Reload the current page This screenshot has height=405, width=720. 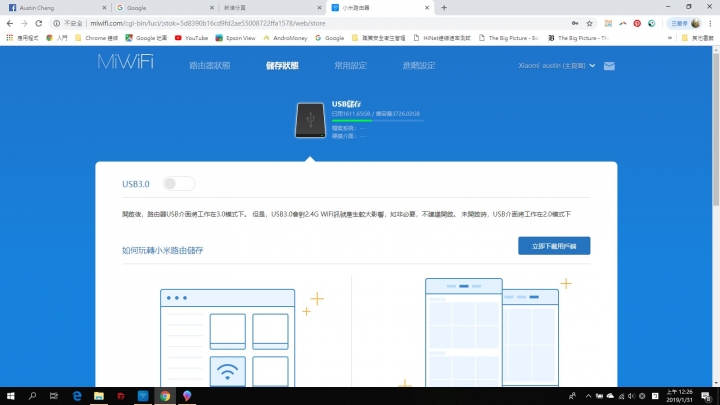tap(39, 23)
